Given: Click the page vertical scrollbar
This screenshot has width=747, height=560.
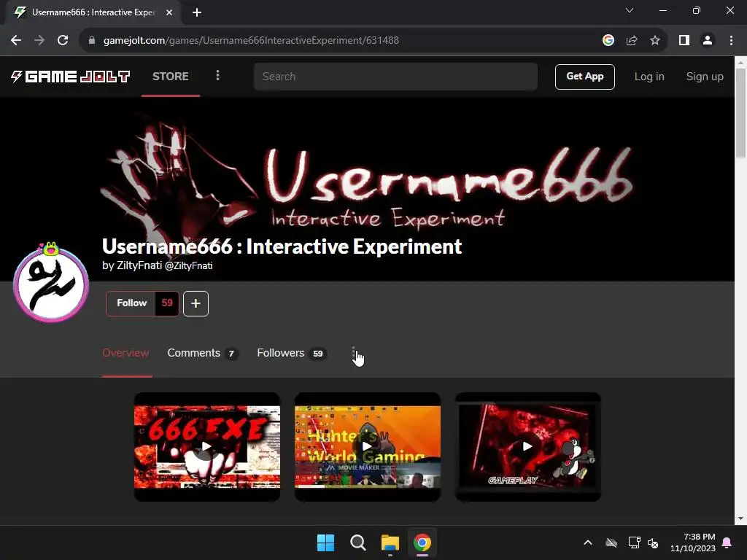Looking at the screenshot, I should (740, 113).
